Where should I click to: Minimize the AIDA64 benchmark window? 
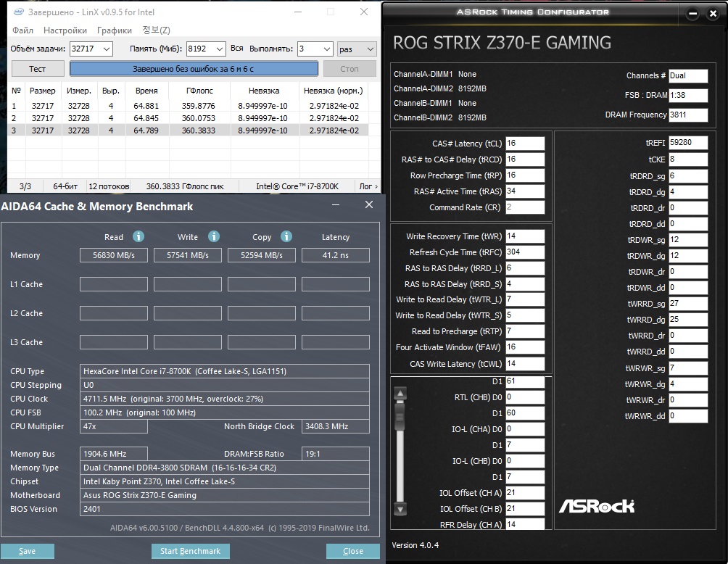point(336,204)
